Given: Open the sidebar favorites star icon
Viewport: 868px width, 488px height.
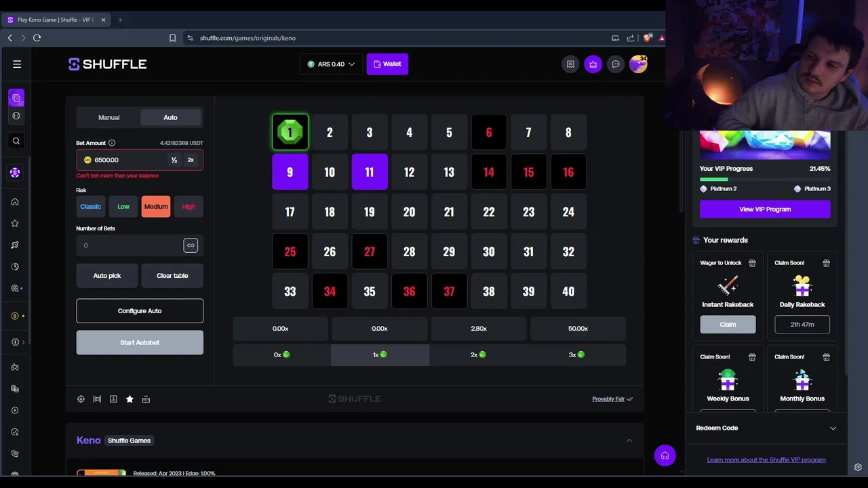Looking at the screenshot, I should click(x=15, y=223).
